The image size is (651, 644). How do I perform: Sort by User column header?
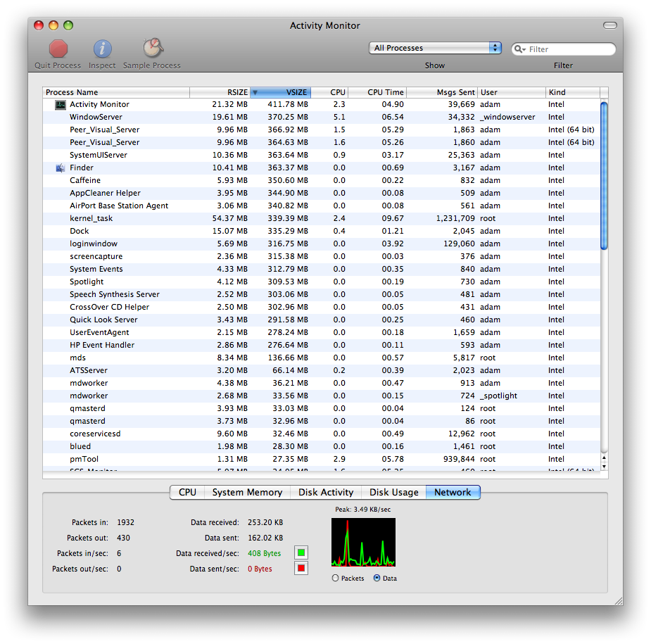[x=512, y=93]
